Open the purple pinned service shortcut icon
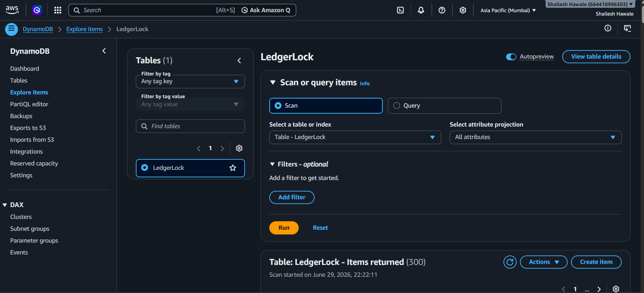 pyautogui.click(x=37, y=10)
